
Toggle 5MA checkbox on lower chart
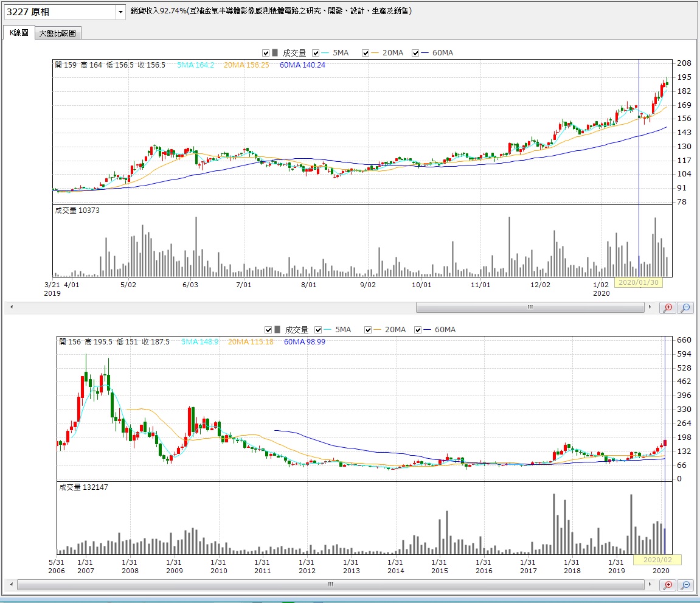click(x=318, y=330)
